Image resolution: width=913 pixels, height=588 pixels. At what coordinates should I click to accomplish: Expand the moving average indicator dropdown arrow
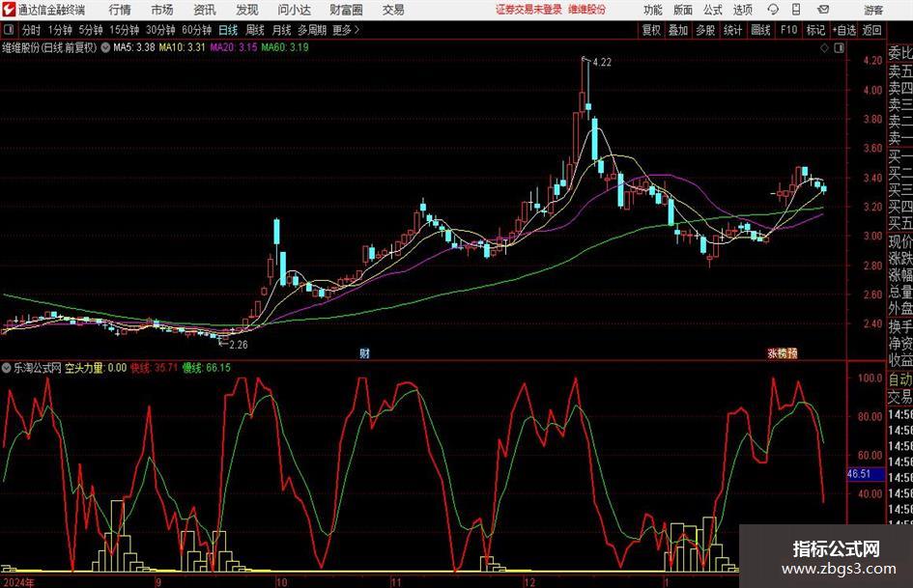click(x=105, y=47)
